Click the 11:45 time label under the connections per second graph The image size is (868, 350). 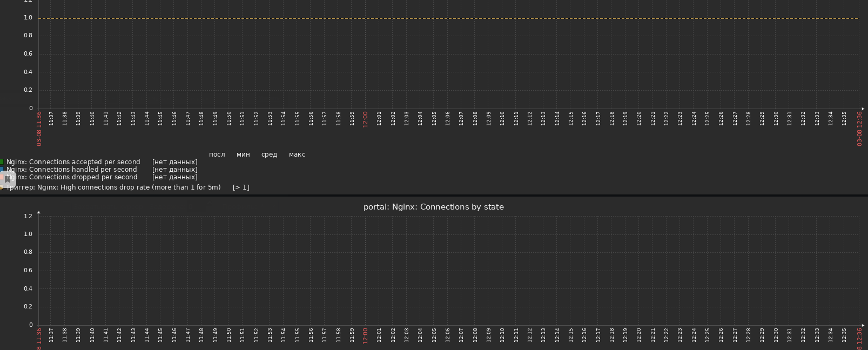(160, 118)
